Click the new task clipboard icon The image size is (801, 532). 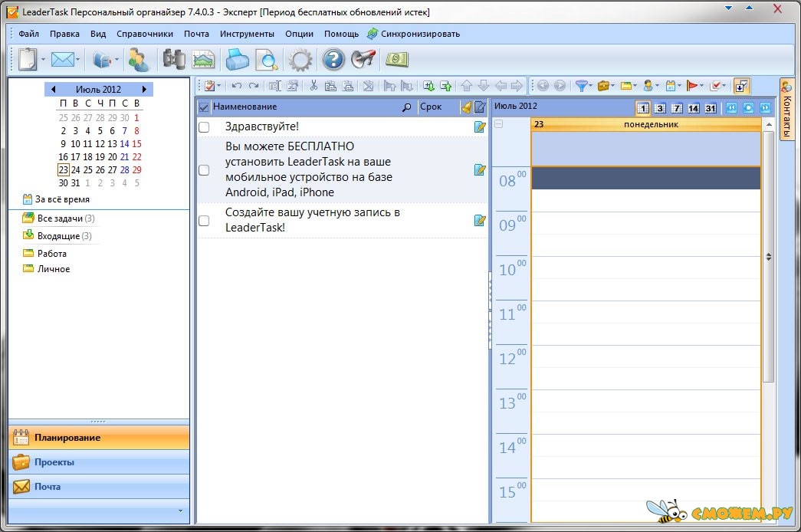coord(28,59)
